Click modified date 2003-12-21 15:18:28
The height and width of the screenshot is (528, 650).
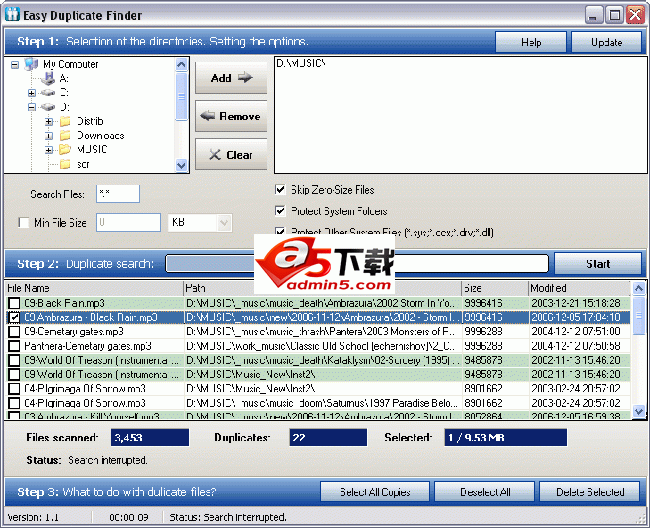[x=576, y=303]
